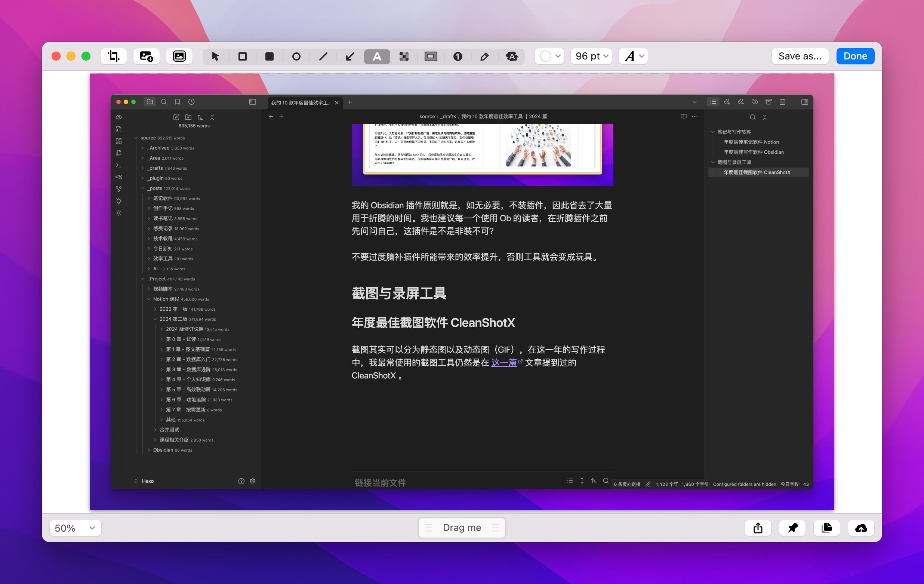
Task: Collapse the _posts folder
Action: pyautogui.click(x=142, y=188)
